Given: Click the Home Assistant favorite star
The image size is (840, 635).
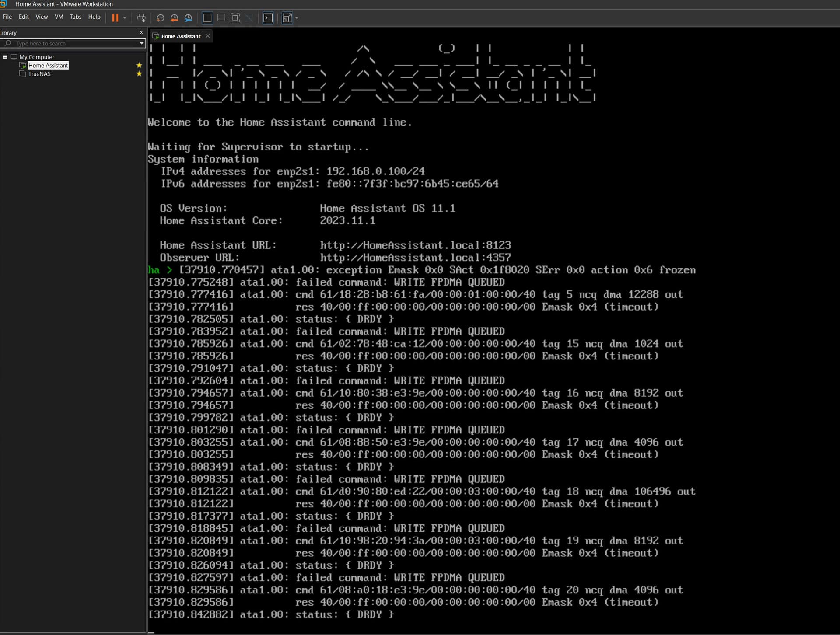Looking at the screenshot, I should [139, 64].
